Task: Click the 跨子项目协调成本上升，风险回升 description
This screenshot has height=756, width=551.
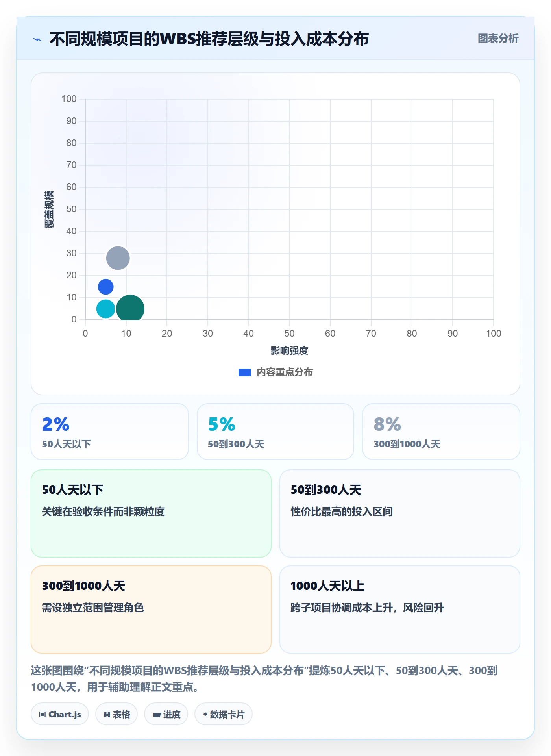Action: coord(367,608)
